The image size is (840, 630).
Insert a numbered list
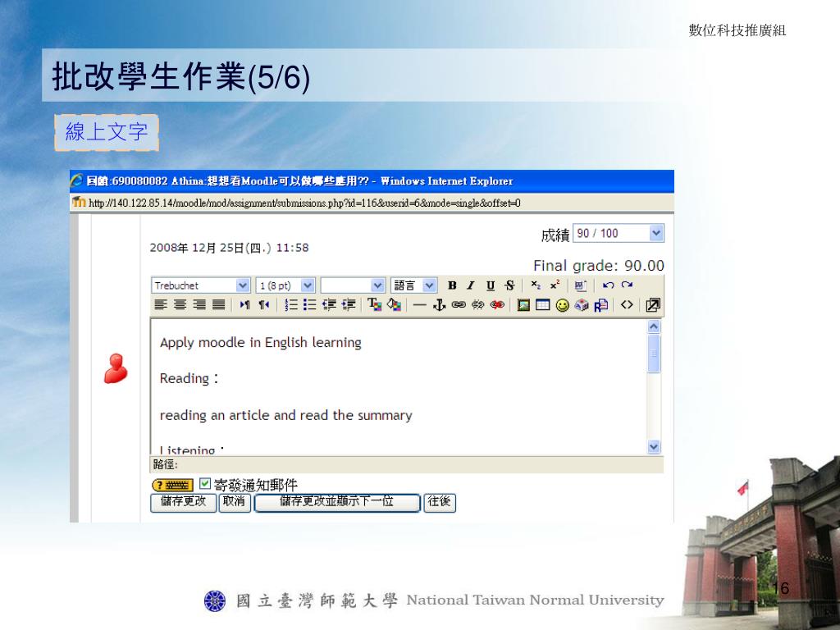pyautogui.click(x=291, y=305)
